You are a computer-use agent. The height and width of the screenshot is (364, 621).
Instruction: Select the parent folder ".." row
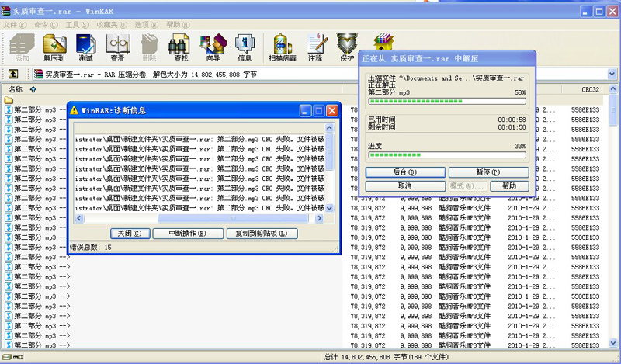tap(12, 101)
